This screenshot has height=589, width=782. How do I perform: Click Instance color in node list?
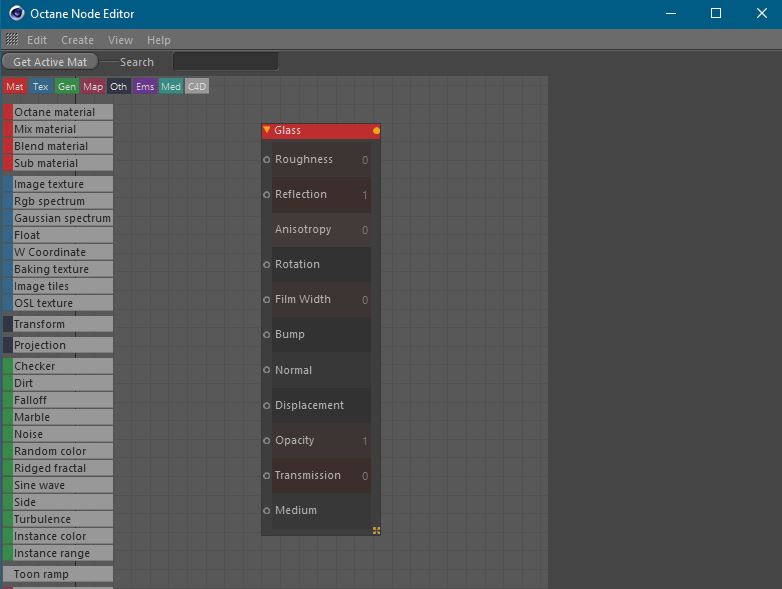click(58, 536)
